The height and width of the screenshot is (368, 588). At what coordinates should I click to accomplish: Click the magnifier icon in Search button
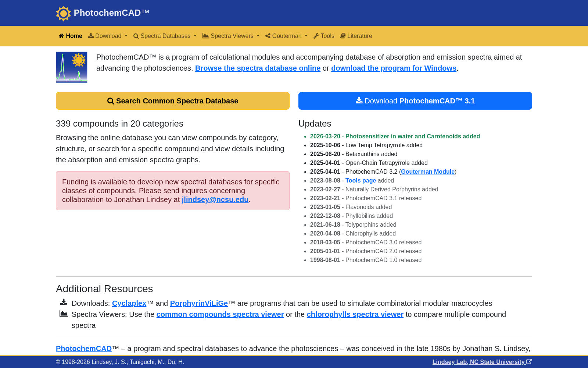point(111,101)
